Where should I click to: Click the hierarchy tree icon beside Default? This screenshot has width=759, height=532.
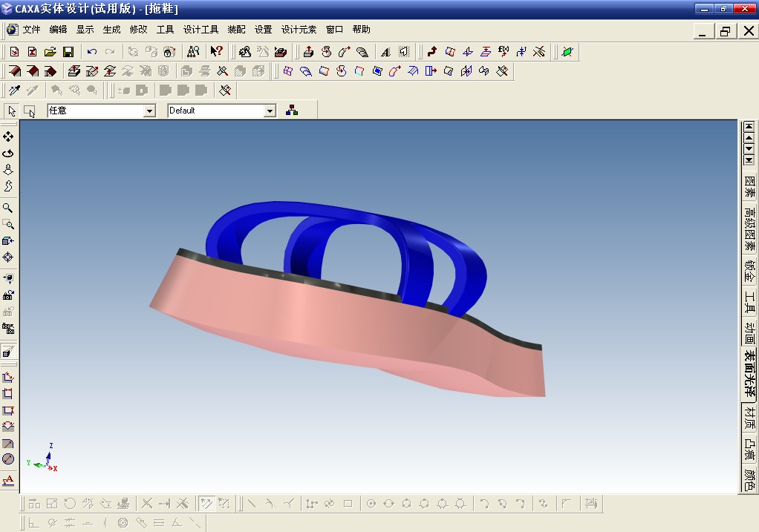pos(292,111)
